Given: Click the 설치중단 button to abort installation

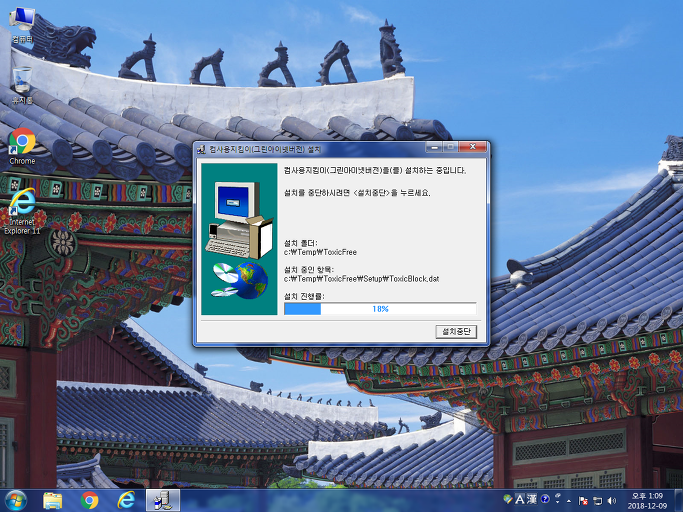Looking at the screenshot, I should [x=456, y=332].
